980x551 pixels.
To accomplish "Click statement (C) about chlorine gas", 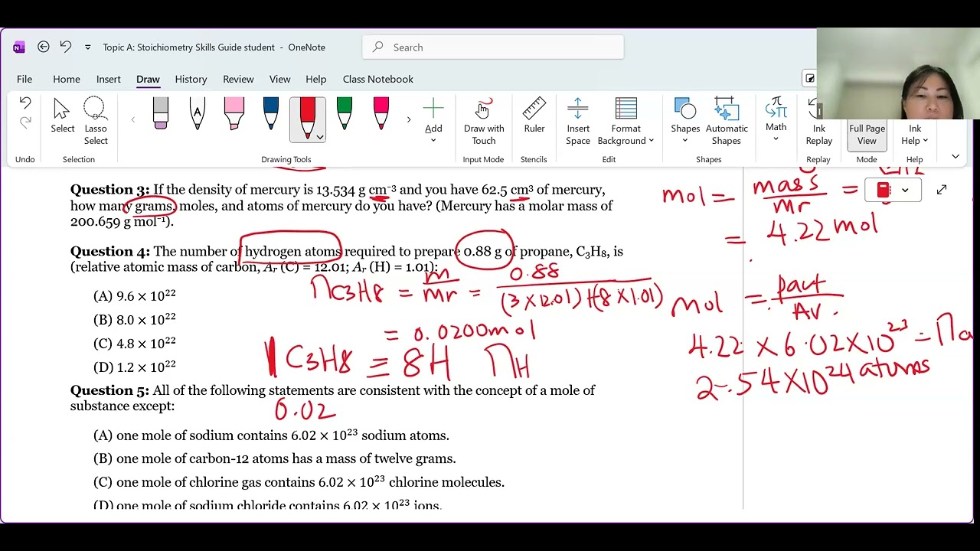I will point(299,482).
